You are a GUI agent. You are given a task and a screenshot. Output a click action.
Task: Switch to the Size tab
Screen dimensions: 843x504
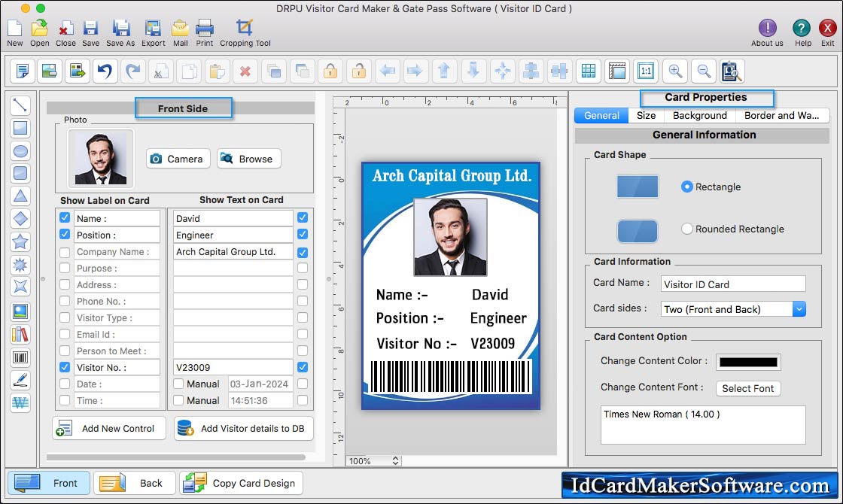click(x=646, y=116)
